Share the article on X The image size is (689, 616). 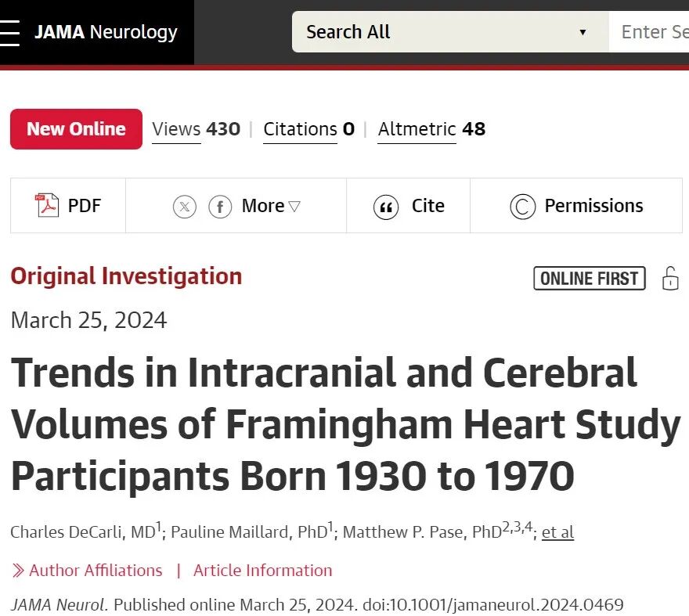tap(185, 206)
